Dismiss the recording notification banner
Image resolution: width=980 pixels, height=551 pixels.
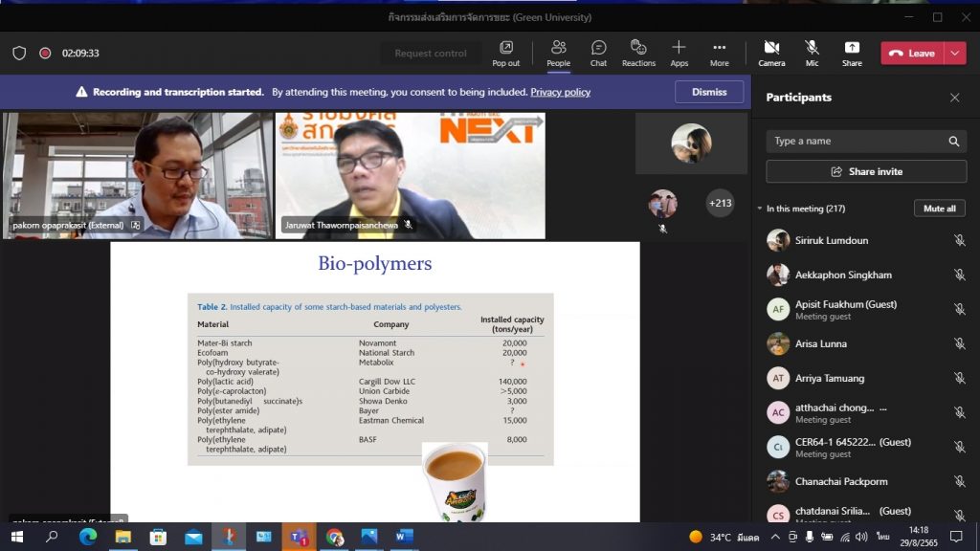[x=709, y=92]
